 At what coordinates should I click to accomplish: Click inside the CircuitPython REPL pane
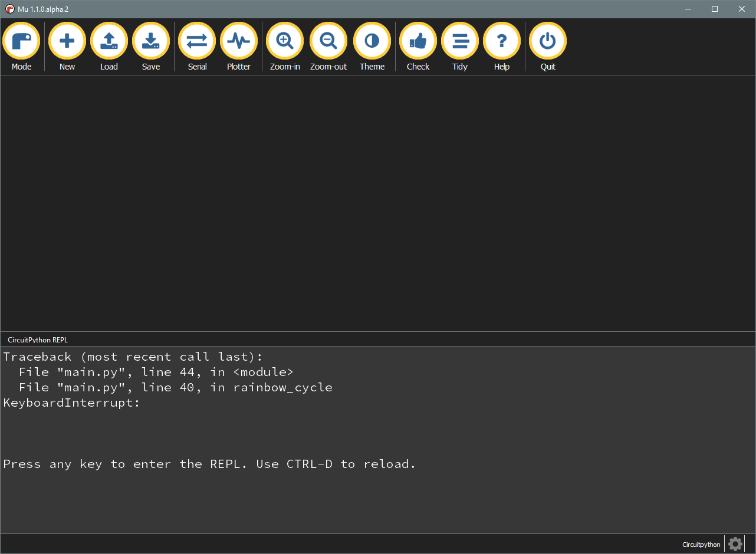coord(377,440)
